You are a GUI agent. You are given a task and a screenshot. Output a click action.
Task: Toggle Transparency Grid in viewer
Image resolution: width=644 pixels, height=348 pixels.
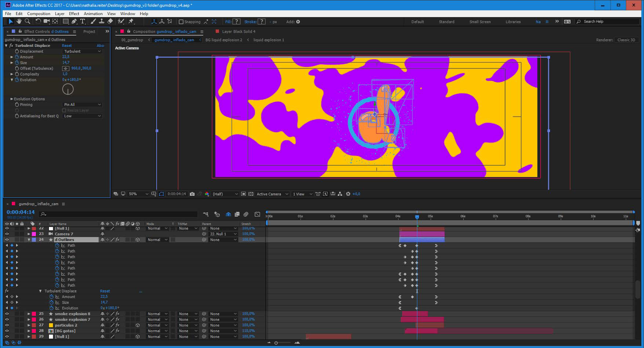tap(251, 194)
